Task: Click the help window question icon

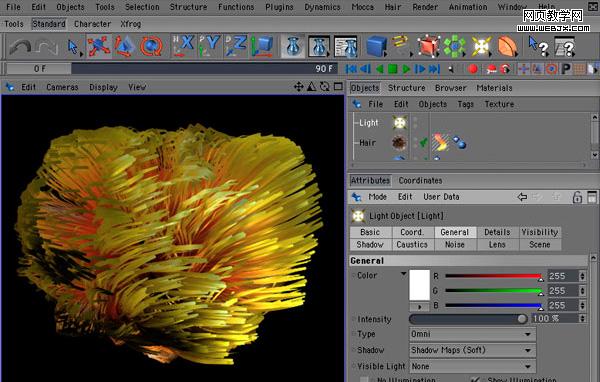Action: click(x=565, y=46)
